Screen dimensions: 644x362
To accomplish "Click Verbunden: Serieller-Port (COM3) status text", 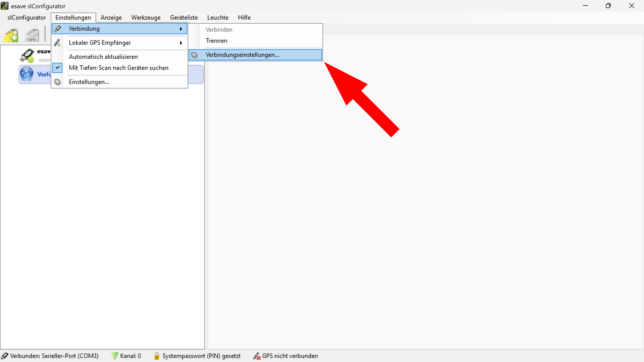I will pyautogui.click(x=54, y=356).
